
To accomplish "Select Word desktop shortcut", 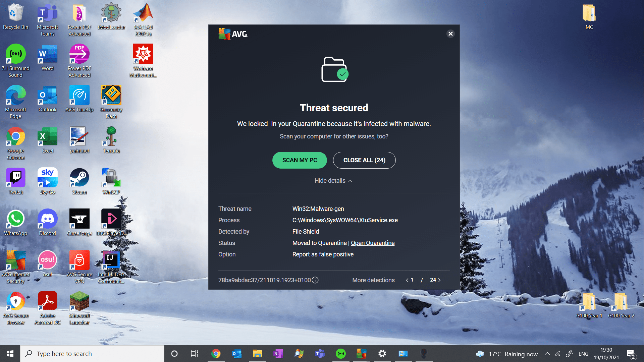I will point(47,58).
